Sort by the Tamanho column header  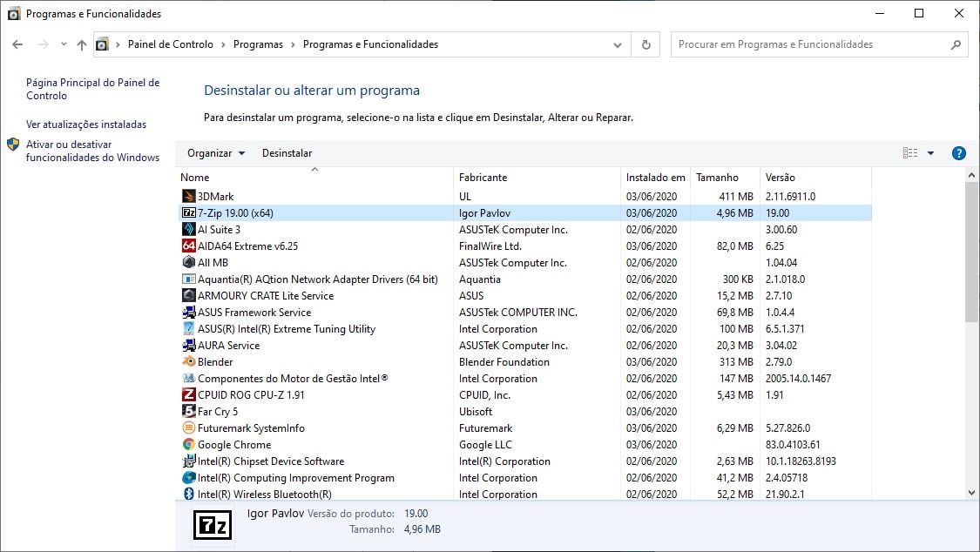(725, 178)
